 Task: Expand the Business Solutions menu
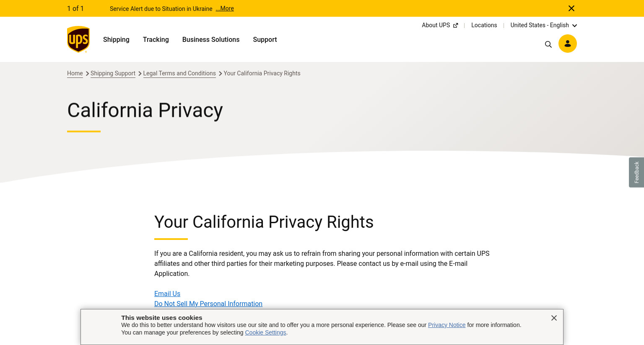[x=211, y=39]
